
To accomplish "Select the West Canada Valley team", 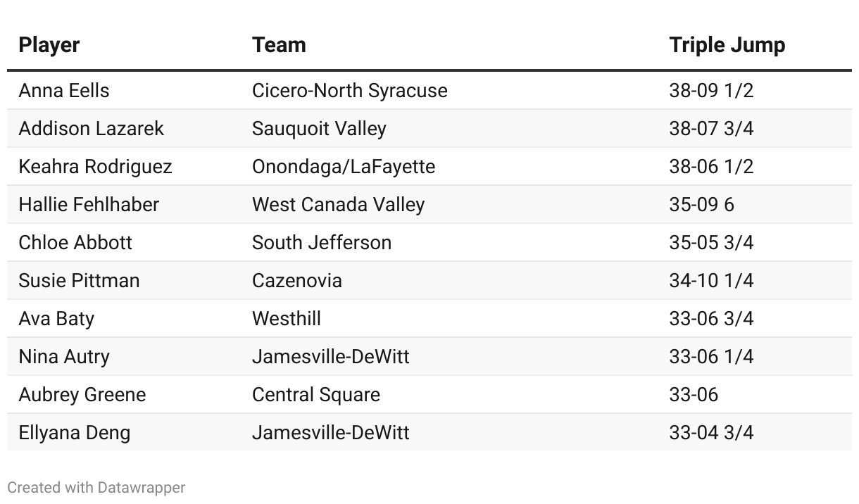I will coord(338,205).
